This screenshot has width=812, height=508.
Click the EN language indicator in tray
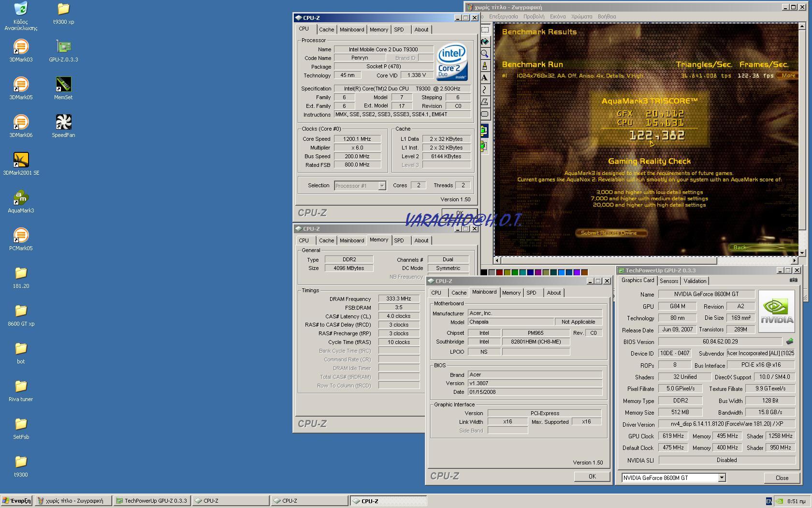tap(768, 501)
